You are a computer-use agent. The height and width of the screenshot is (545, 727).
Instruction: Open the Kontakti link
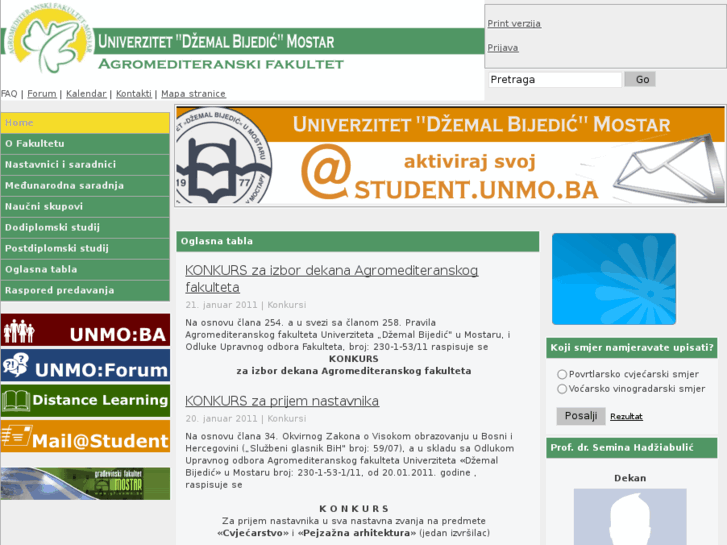134,94
